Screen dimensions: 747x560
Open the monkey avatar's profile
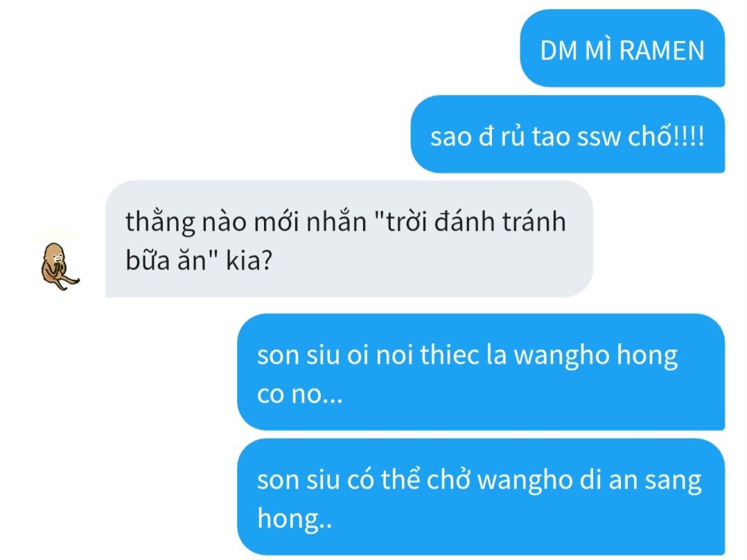(60, 266)
